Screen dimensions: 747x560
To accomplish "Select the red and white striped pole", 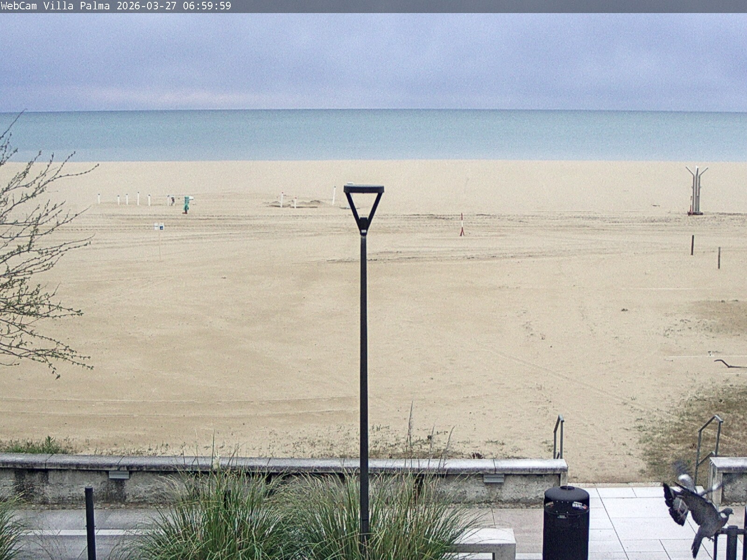I will click(462, 225).
